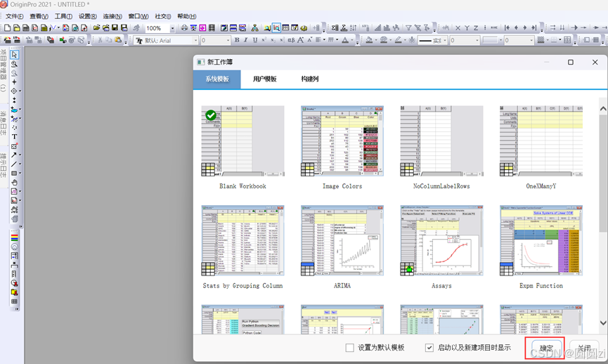Create a new project with the toolbar icon
Image resolution: width=608 pixels, height=364 pixels.
click(x=7, y=28)
